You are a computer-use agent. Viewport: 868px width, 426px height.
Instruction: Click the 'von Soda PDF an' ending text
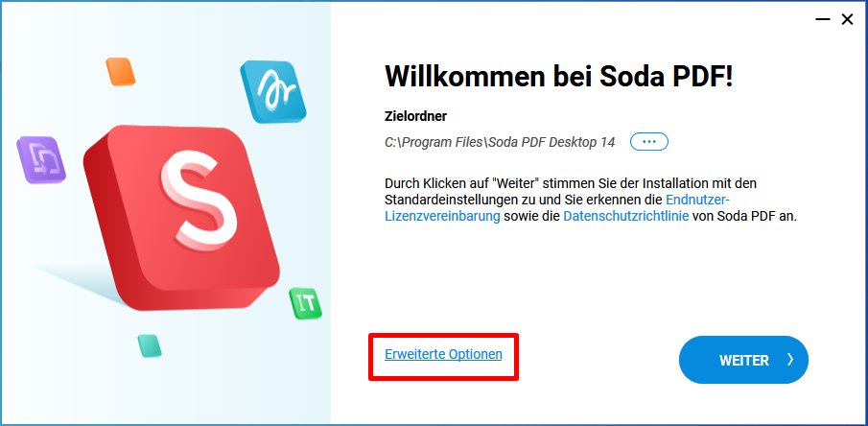tap(744, 216)
